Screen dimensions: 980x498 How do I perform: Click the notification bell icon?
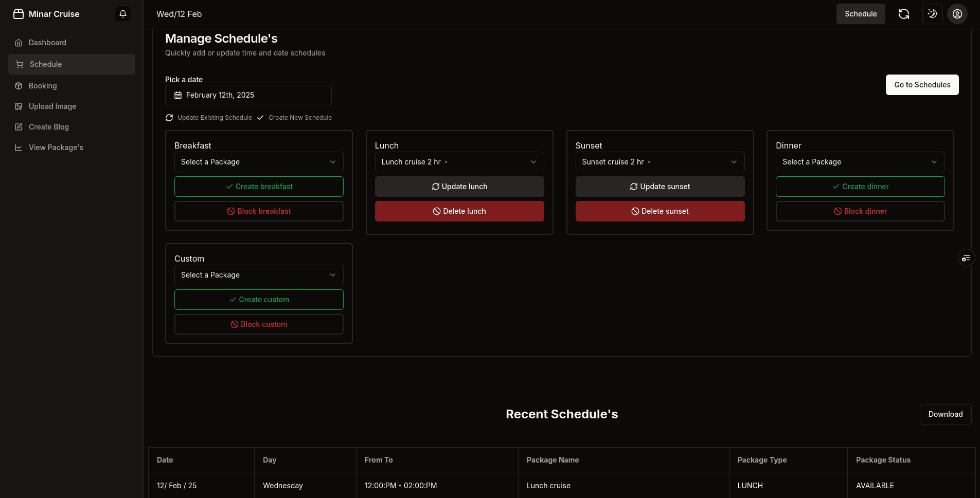point(123,14)
